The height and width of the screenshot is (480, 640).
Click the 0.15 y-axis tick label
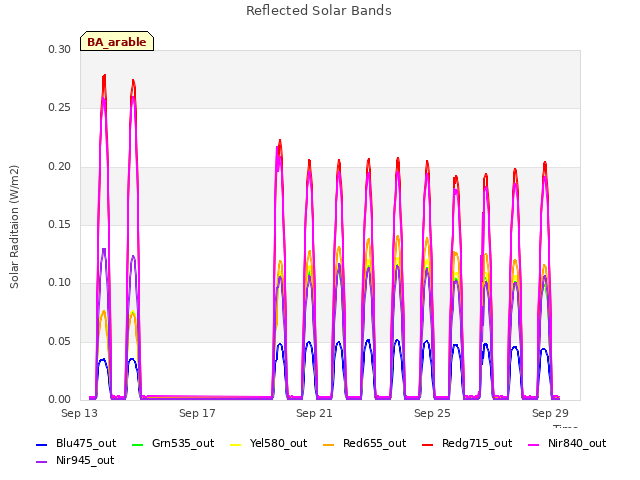60,224
